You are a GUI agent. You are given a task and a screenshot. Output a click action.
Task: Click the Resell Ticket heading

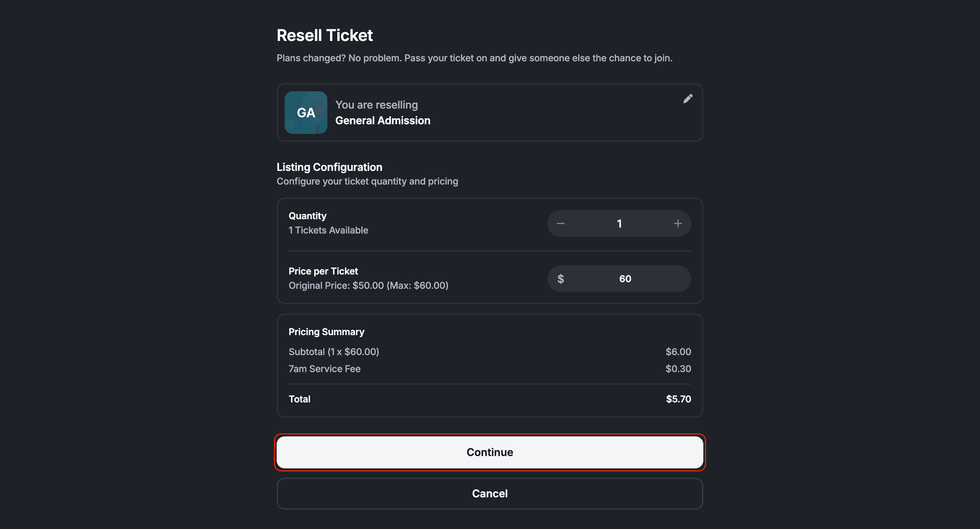pyautogui.click(x=325, y=35)
